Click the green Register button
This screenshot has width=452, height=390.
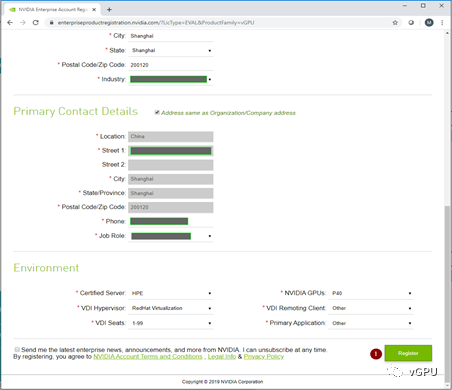(x=408, y=353)
